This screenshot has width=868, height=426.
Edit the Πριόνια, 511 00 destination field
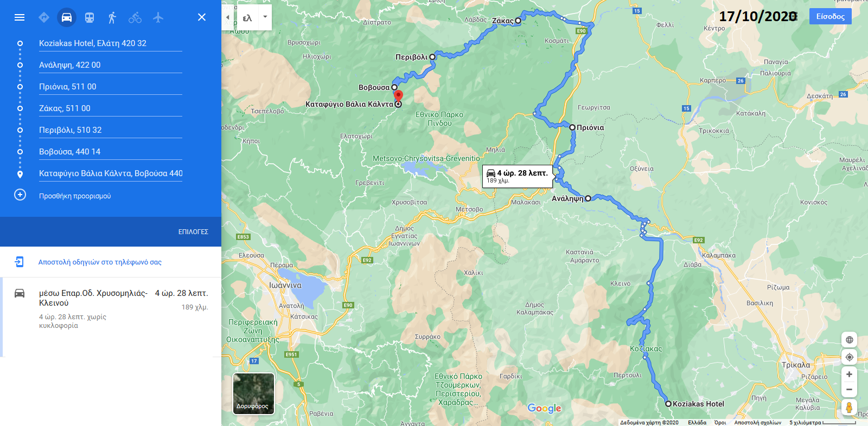point(111,87)
